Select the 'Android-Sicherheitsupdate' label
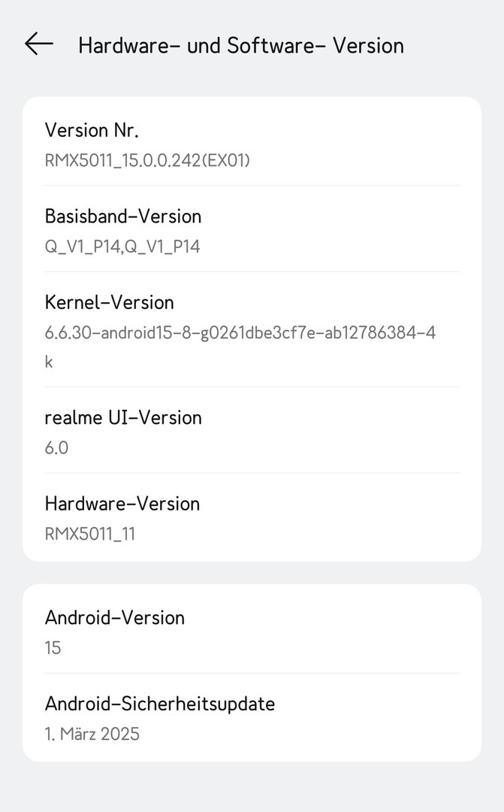 point(160,704)
